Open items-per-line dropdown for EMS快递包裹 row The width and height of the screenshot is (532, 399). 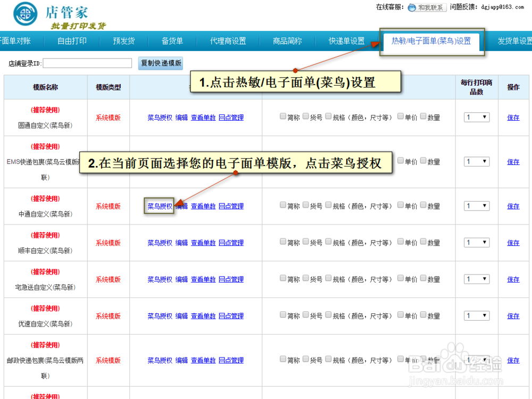(x=476, y=162)
